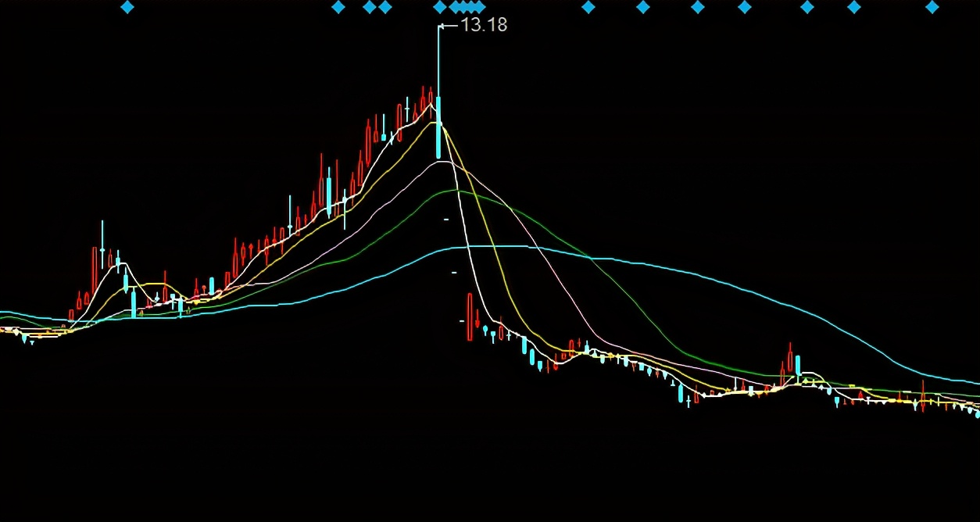Click the second blue diamond marker from the left
This screenshot has width=980, height=522.
(x=338, y=7)
